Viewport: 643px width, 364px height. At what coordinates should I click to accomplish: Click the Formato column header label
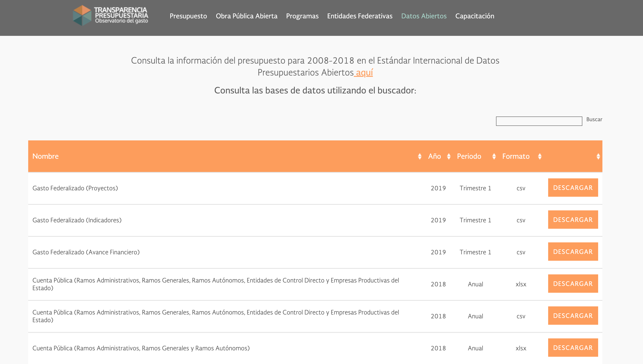pos(516,156)
